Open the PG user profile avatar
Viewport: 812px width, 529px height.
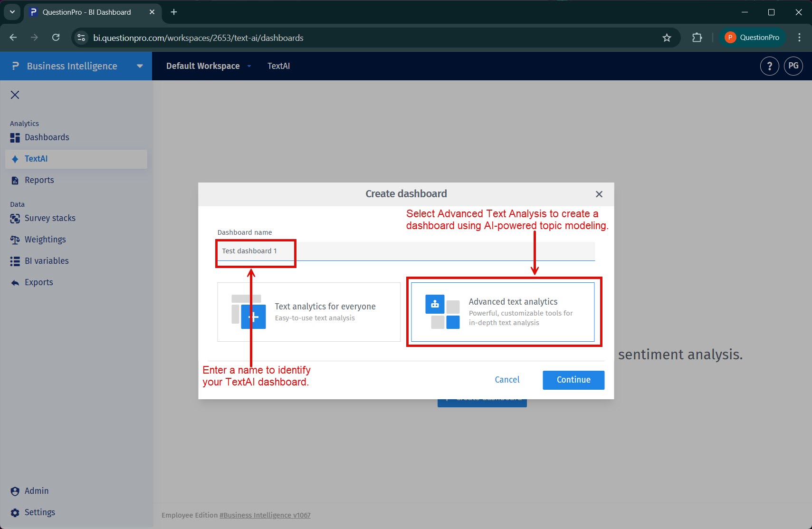793,66
